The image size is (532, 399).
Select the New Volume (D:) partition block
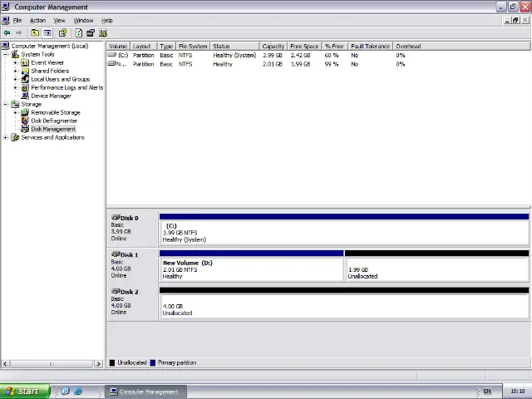click(250, 268)
